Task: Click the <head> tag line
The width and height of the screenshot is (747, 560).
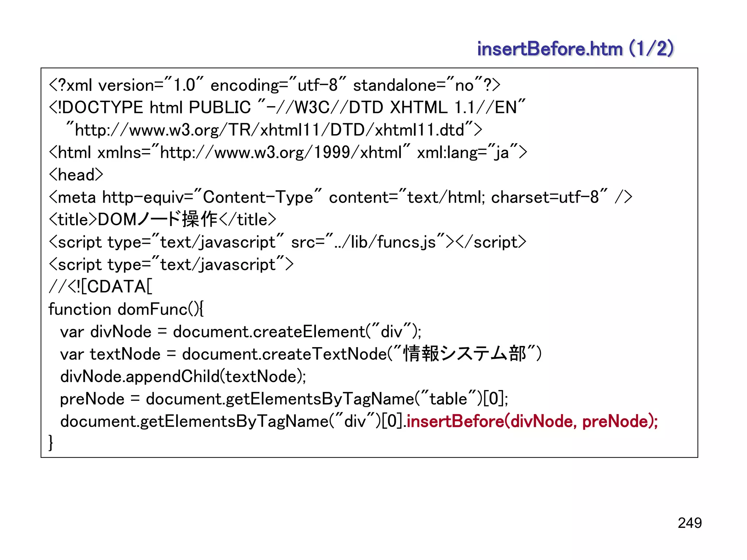Action: pos(76,175)
